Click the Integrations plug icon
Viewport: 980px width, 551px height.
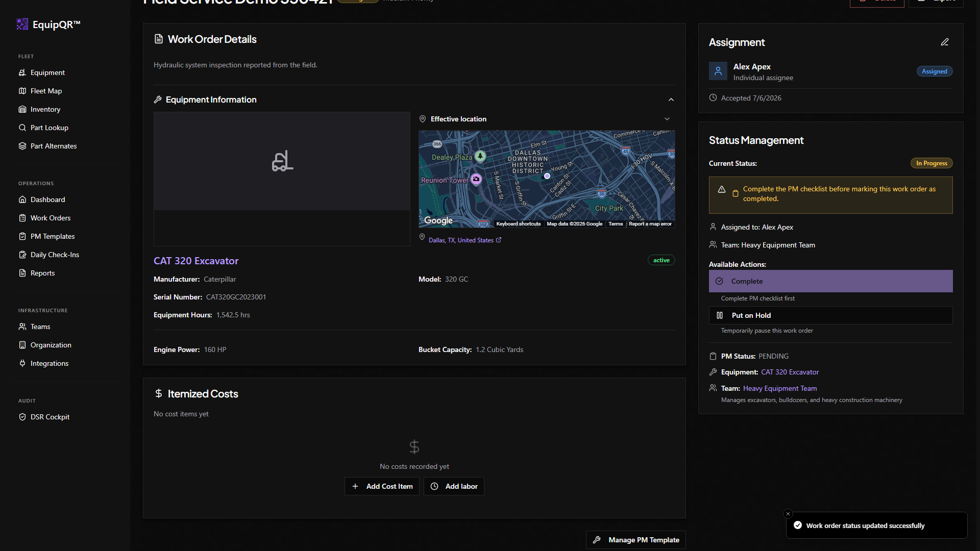click(x=22, y=363)
